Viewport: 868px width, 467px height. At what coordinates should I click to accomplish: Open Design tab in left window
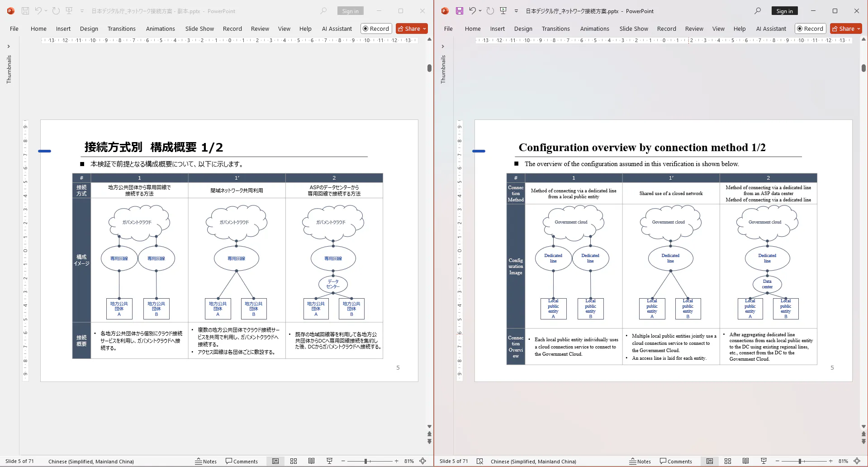tap(89, 29)
